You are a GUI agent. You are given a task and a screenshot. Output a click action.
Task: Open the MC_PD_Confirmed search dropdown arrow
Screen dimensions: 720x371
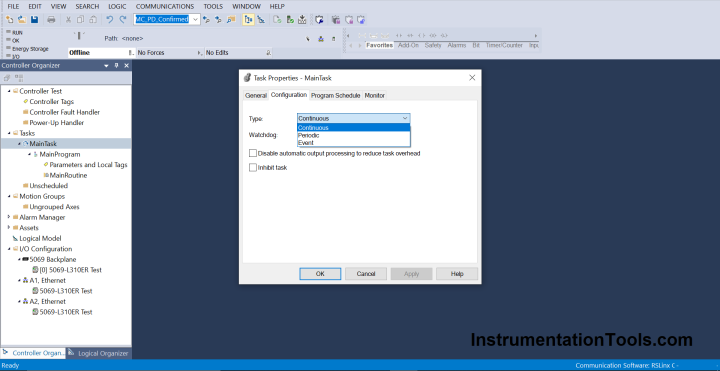195,19
